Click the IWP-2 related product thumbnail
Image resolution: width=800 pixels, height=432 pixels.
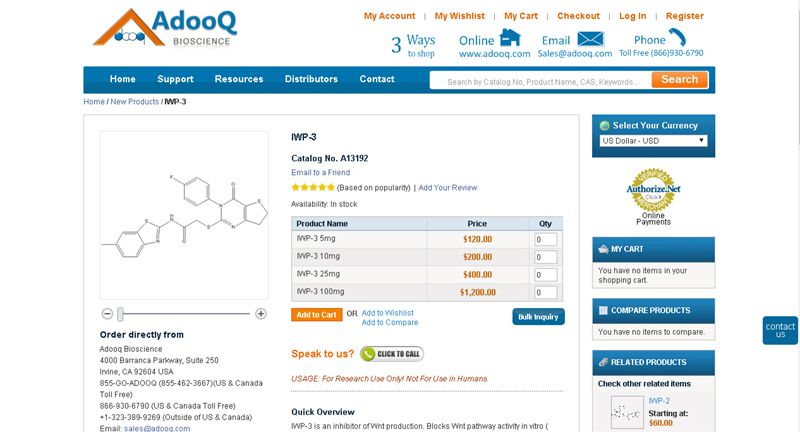click(627, 412)
